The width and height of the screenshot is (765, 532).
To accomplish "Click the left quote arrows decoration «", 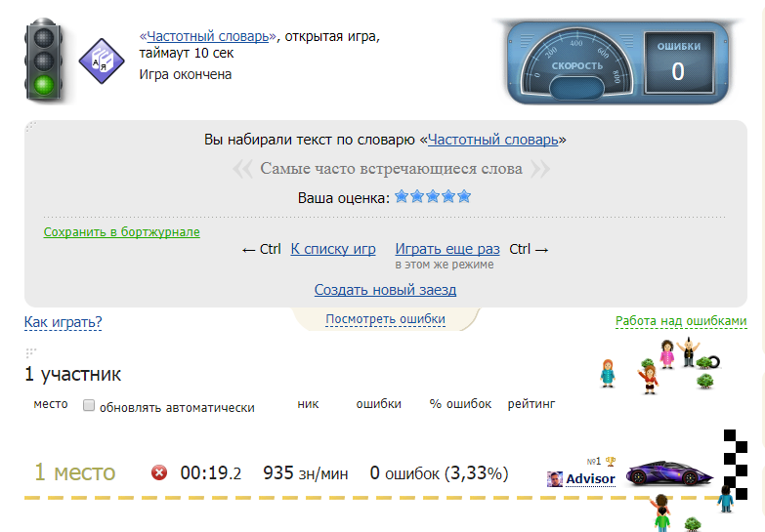I will click(242, 169).
